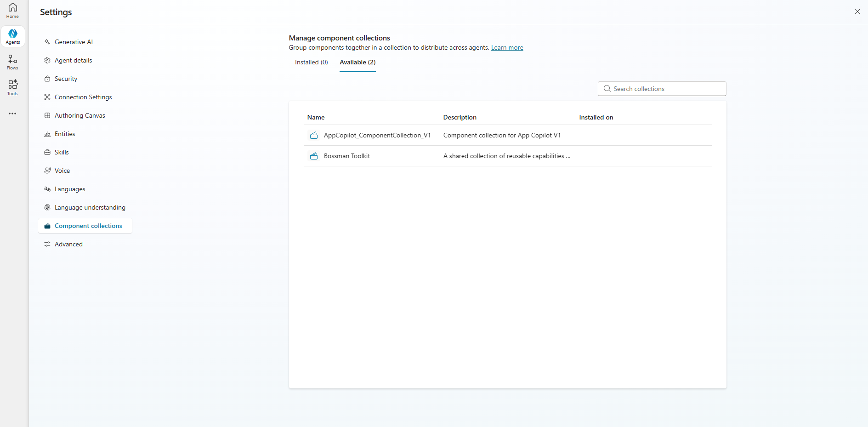This screenshot has height=427, width=868.
Task: Open the Home icon in left rail
Action: (x=12, y=10)
